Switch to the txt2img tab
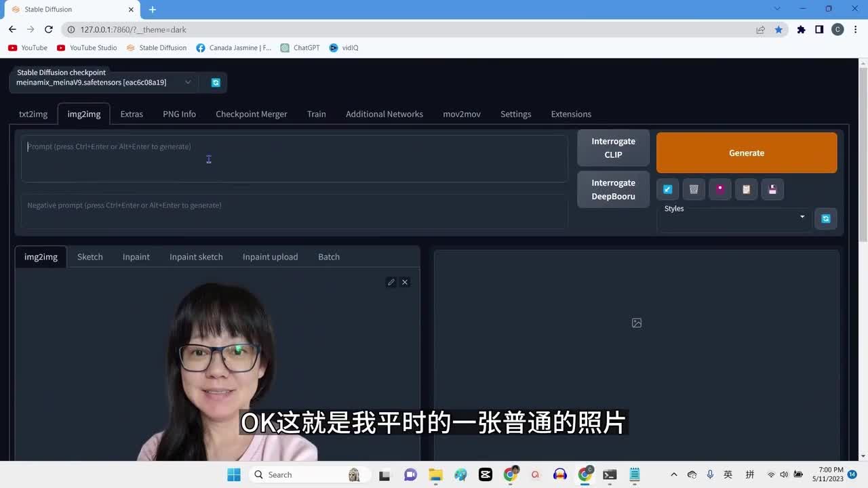The height and width of the screenshot is (488, 868). [33, 114]
